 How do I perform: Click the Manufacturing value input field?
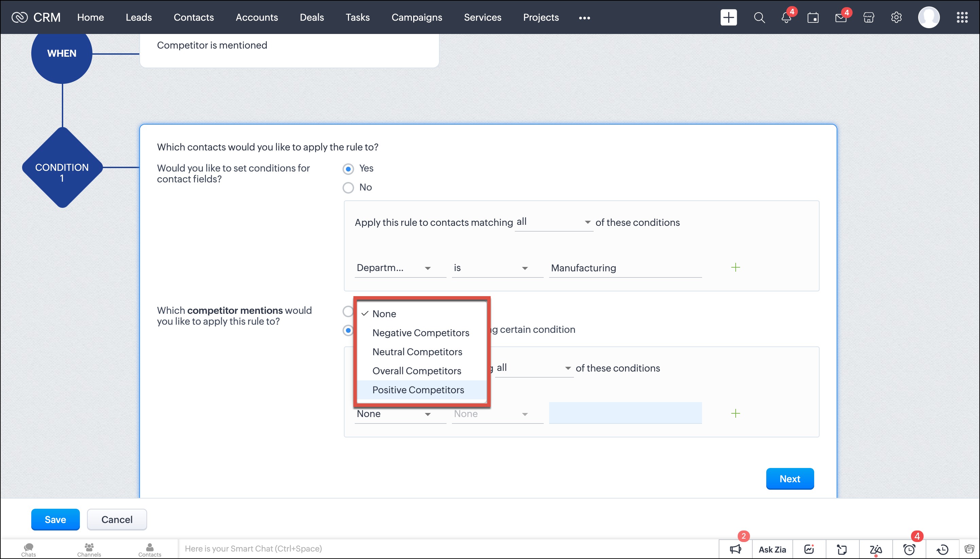pyautogui.click(x=625, y=268)
